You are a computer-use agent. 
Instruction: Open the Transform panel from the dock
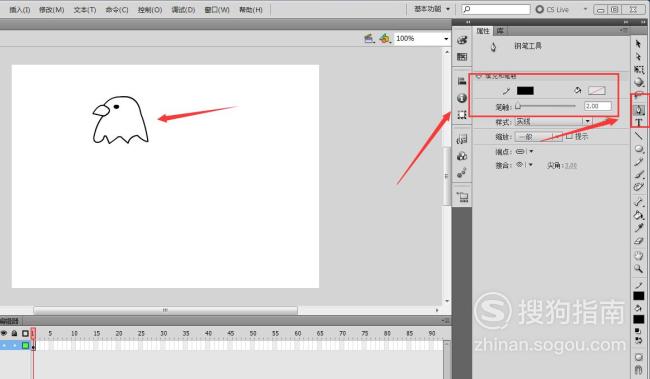pos(462,115)
